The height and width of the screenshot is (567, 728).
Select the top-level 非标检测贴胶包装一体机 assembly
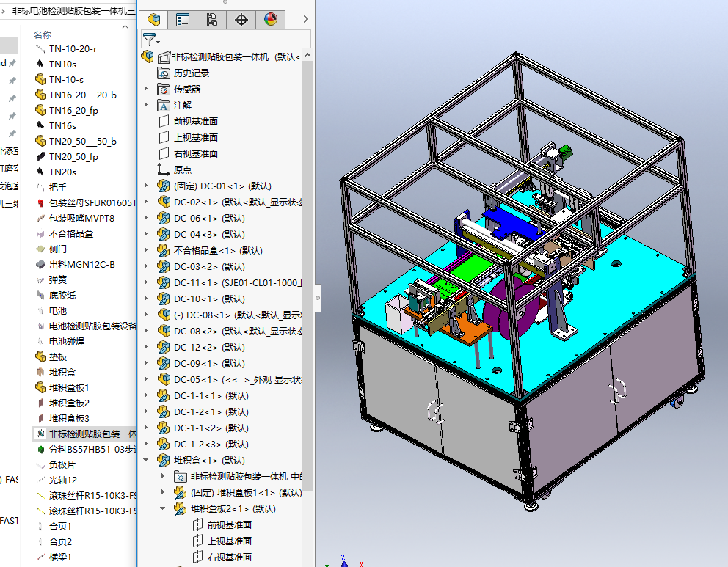point(222,57)
